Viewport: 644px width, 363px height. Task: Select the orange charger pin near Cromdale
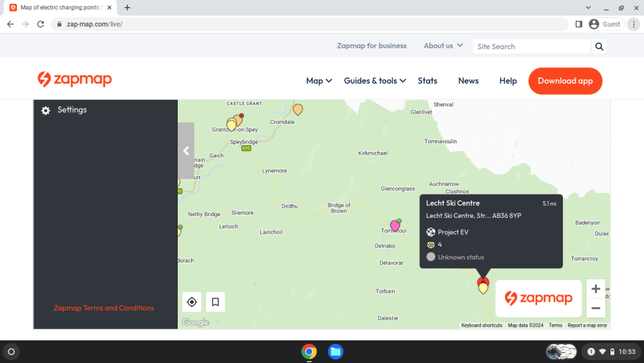coord(298,110)
